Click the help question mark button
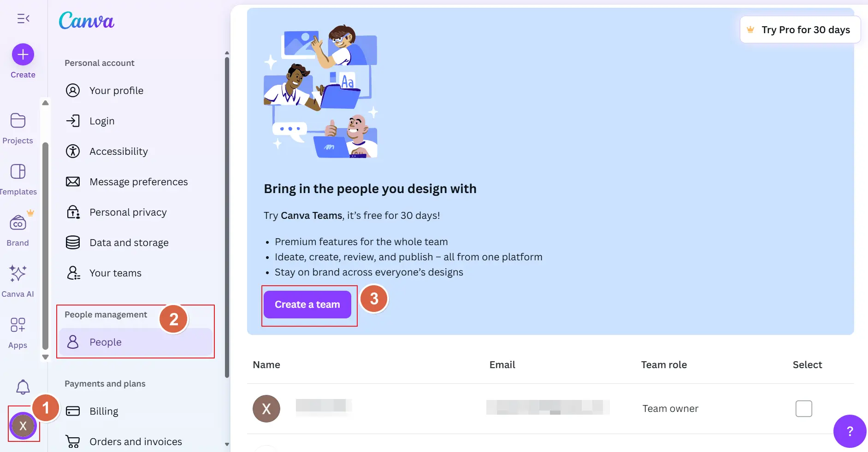Screen dimensions: 868x452 point(850,431)
